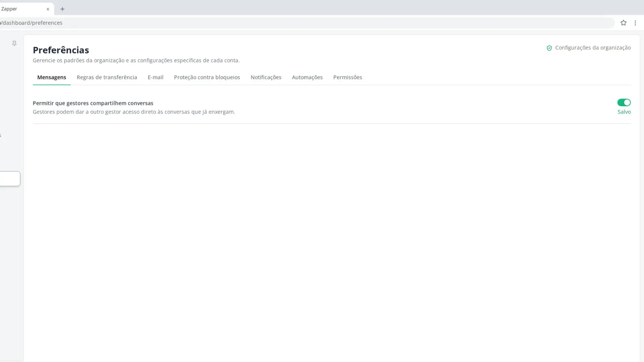Open a new browser tab

(x=62, y=9)
